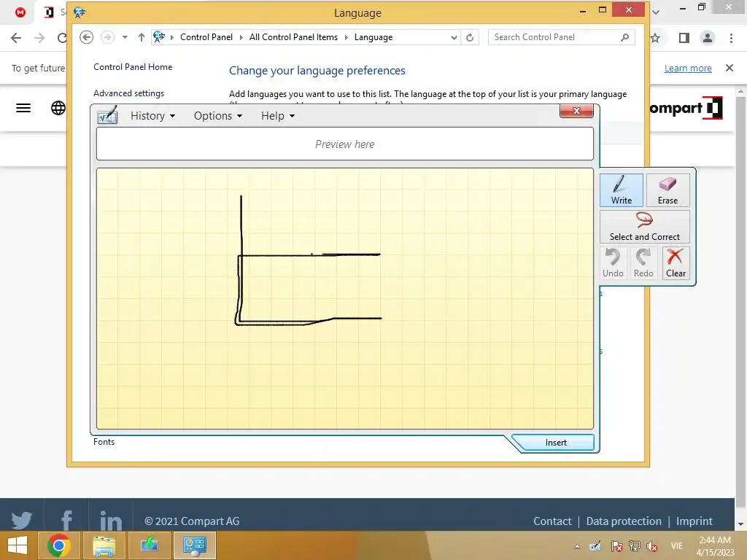
Task: Open recent locations dropdown arrow
Action: click(125, 37)
